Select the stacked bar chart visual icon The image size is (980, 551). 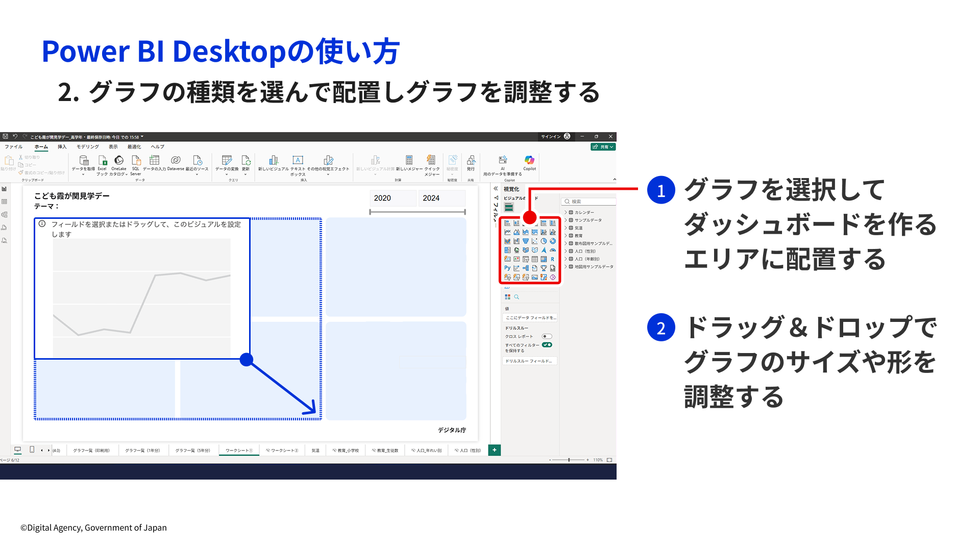[x=507, y=223]
